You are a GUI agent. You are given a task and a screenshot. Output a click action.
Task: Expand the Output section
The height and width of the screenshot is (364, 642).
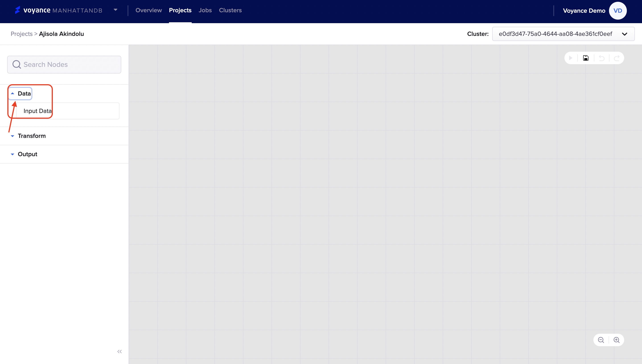click(x=27, y=154)
